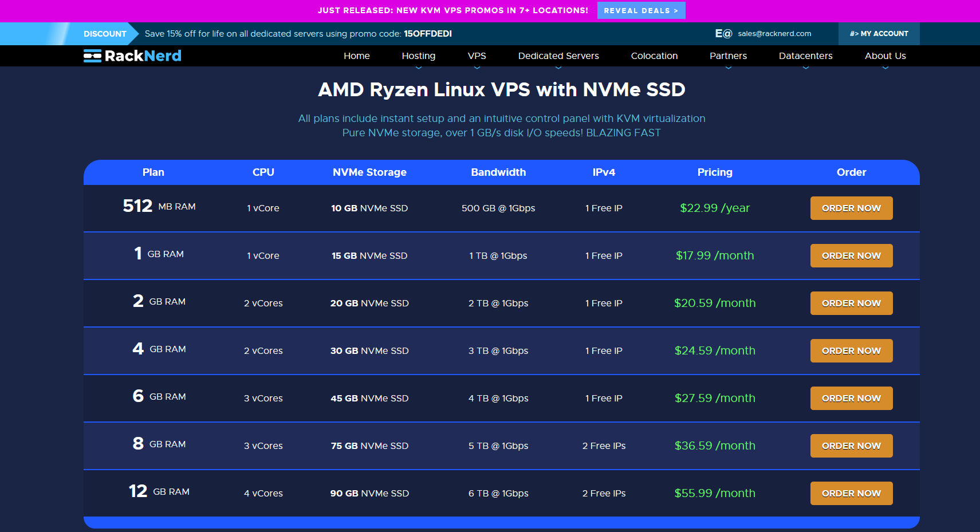The image size is (980, 532).
Task: Click the 5 TB @ 1Gbps bandwidth cell
Action: pyautogui.click(x=498, y=446)
